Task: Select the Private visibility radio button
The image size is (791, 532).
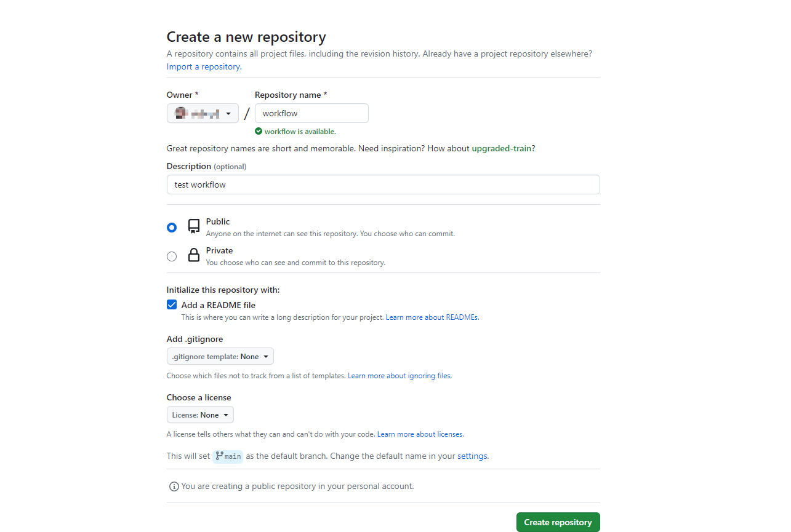Action: 172,256
